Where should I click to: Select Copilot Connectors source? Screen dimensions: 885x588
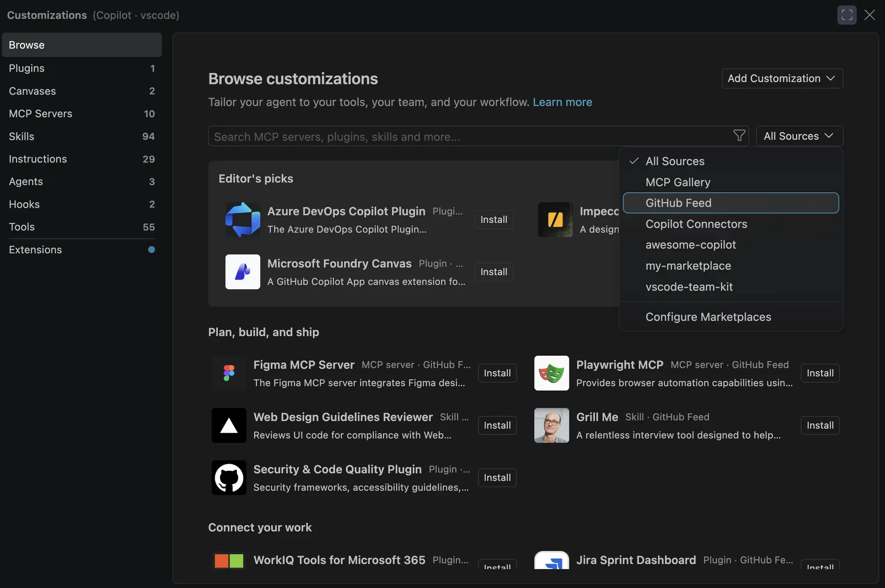pos(731,224)
